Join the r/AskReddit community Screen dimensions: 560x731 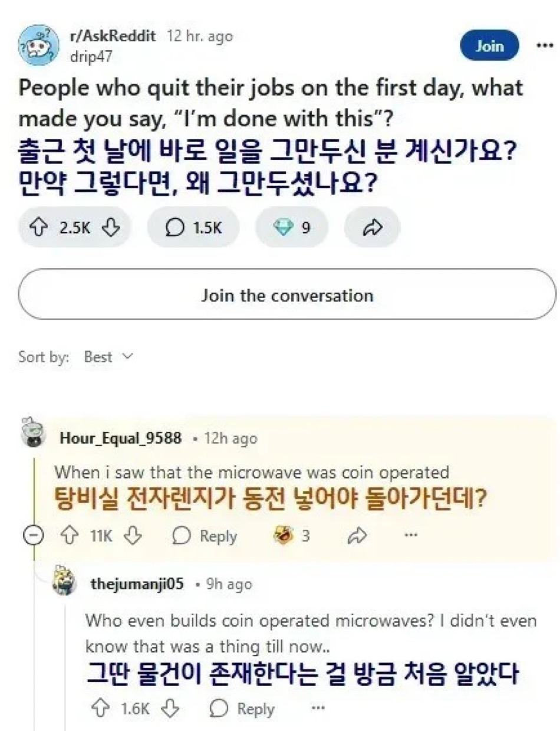point(489,45)
